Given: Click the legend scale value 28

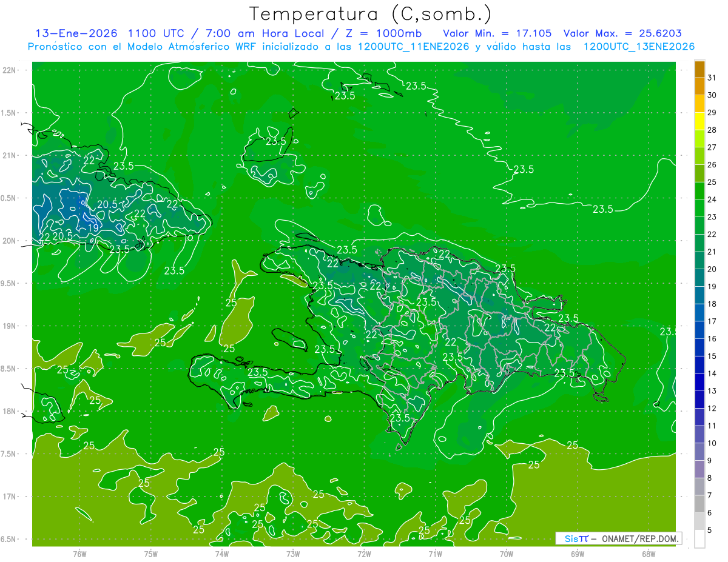Looking at the screenshot, I should click(x=712, y=130).
